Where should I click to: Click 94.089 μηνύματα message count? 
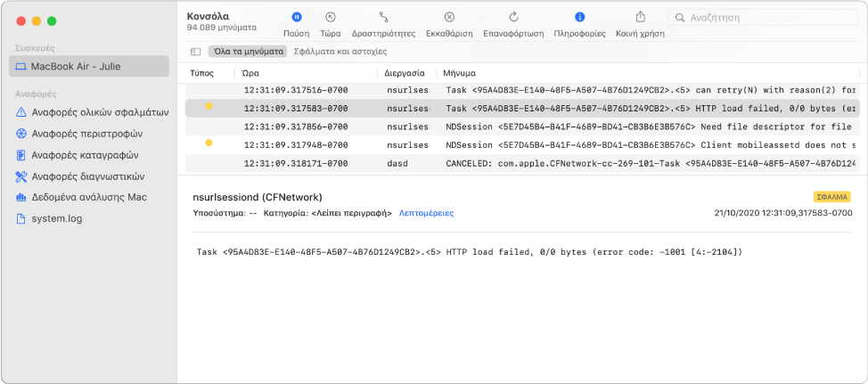(221, 27)
